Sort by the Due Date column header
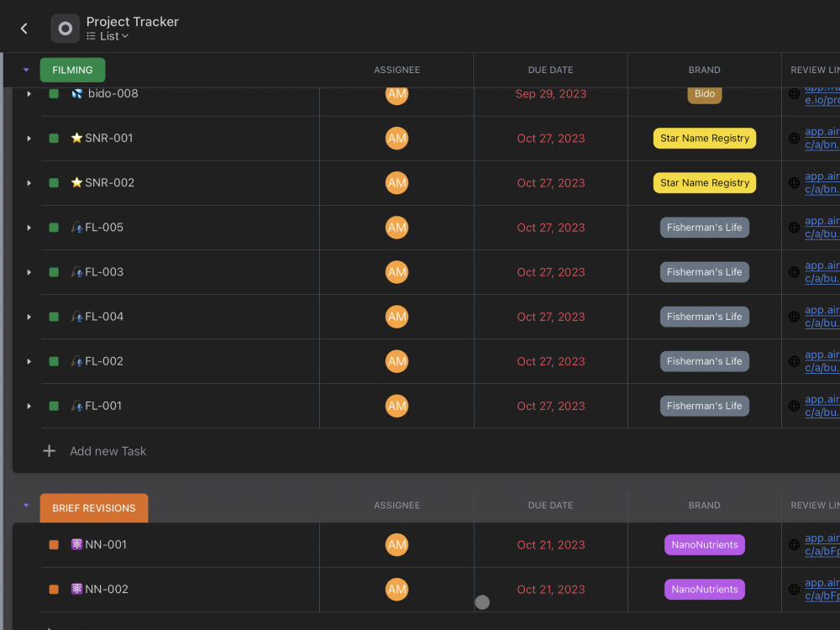This screenshot has width=840, height=630. pos(550,71)
